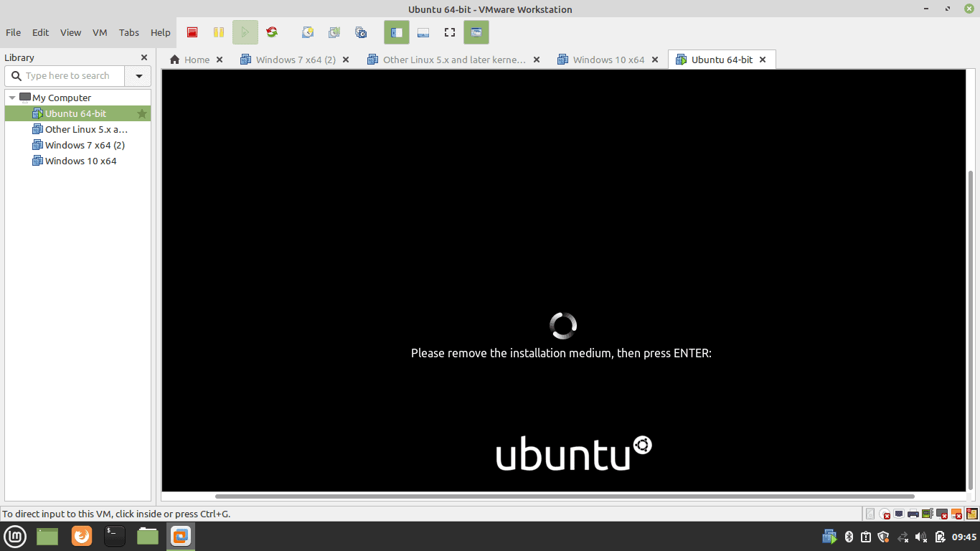Click inside the Ubuntu VM console
This screenshot has width=980, height=551.
click(x=563, y=280)
